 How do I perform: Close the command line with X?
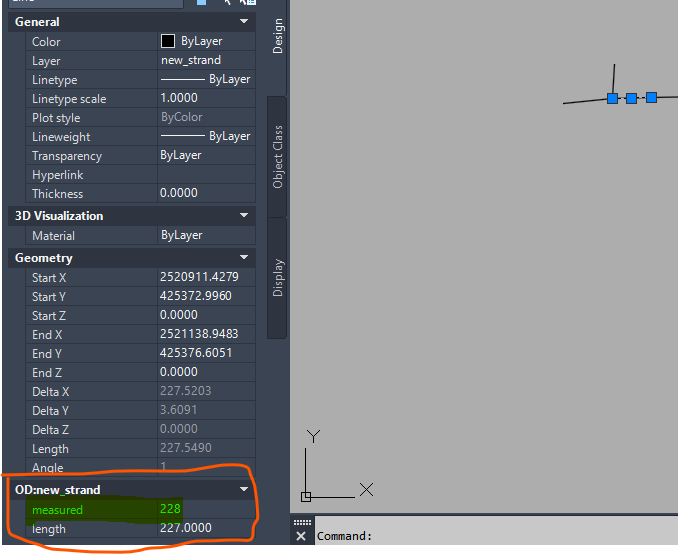click(301, 536)
